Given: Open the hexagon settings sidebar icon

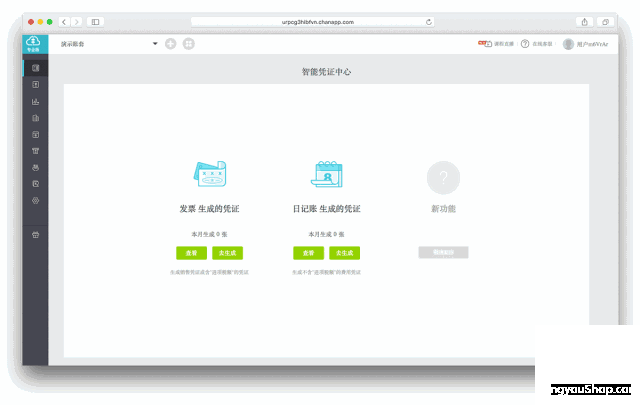Looking at the screenshot, I should click(36, 200).
